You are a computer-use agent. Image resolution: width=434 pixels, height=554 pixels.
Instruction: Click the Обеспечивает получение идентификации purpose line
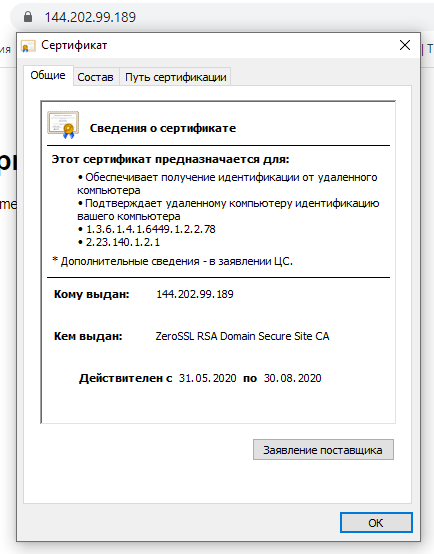point(227,183)
